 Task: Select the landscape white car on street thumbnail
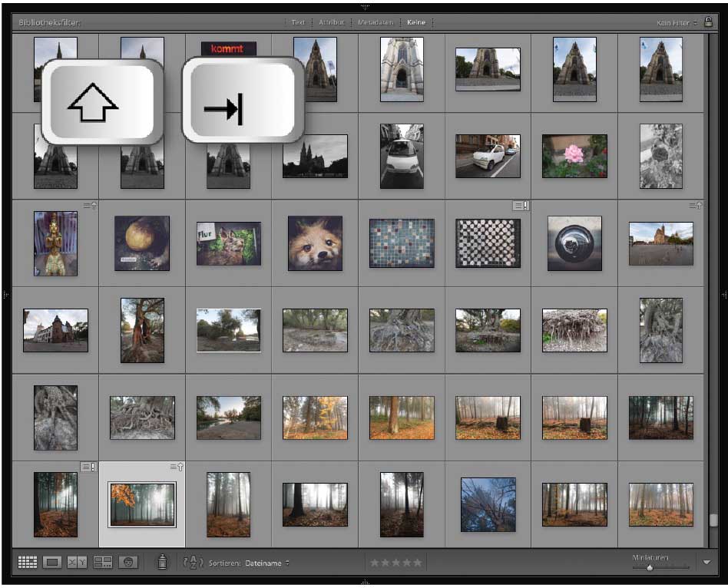(488, 156)
